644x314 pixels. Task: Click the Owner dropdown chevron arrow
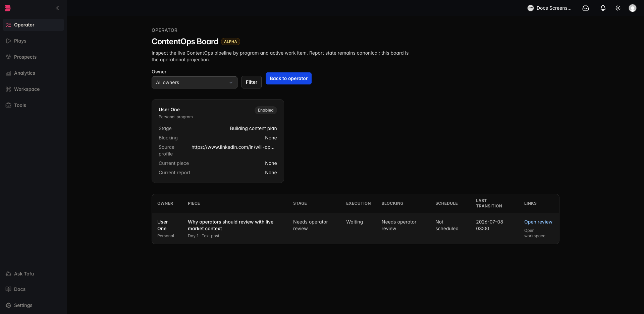[x=231, y=82]
